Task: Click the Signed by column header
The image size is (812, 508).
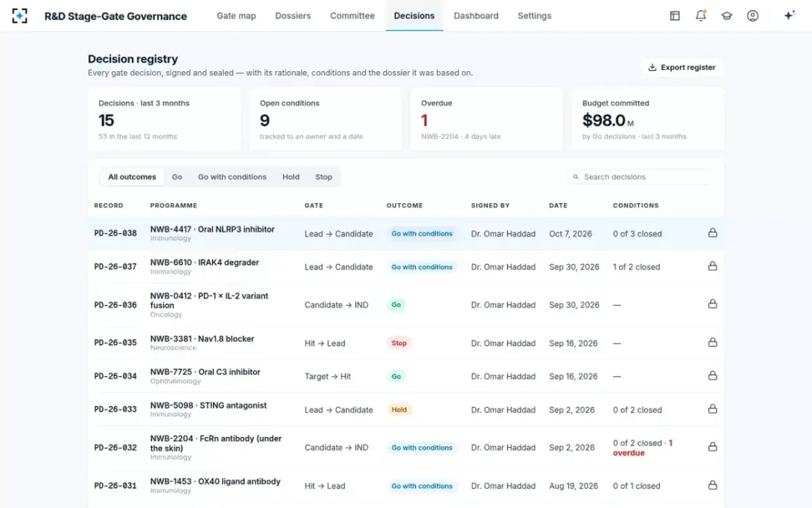Action: pos(491,205)
